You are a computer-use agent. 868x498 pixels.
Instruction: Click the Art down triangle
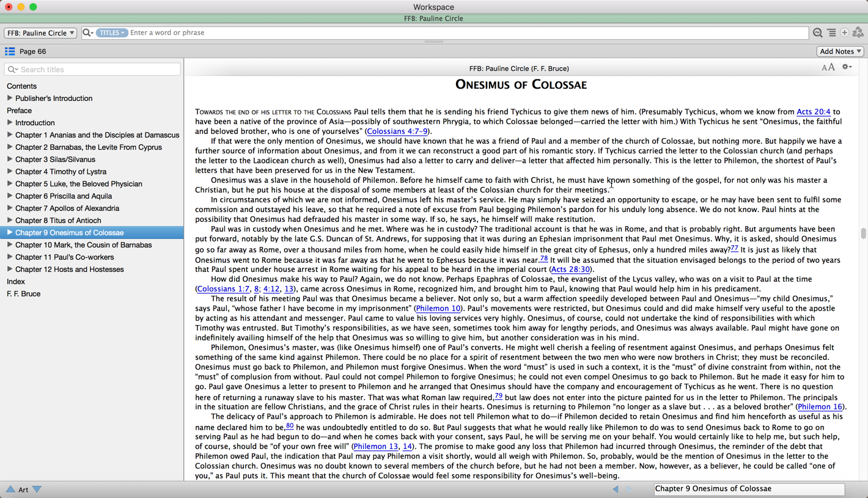[37, 489]
